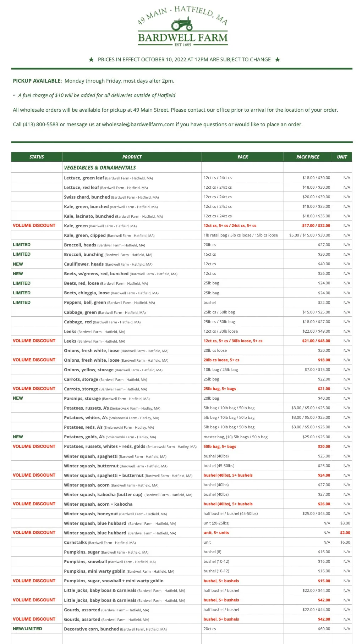Click the 'VEGETABLES & ORNAMENTALS' section heading
362x644 pixels.
(100, 168)
